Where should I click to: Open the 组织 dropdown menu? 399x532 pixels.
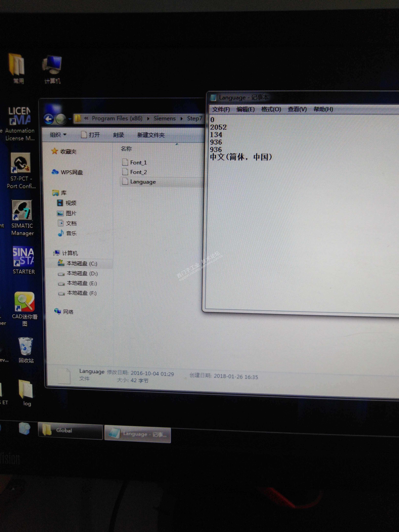[58, 135]
